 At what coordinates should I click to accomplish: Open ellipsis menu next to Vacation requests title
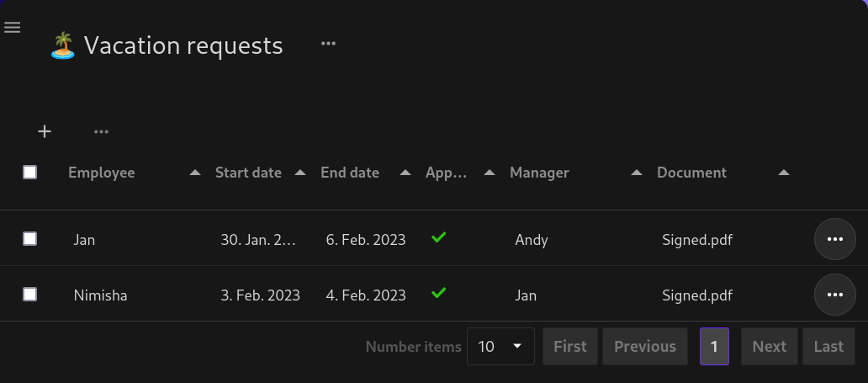click(328, 44)
